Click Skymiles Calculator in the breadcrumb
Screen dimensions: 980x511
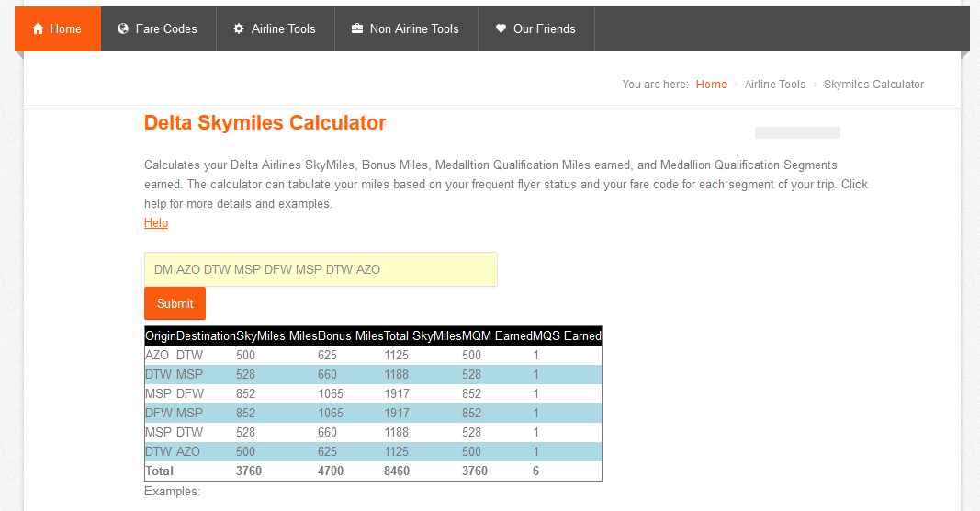(873, 85)
